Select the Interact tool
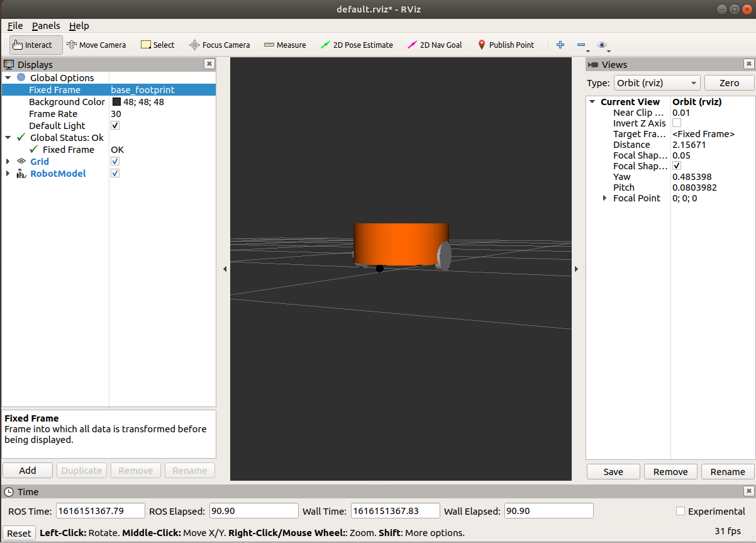Image resolution: width=756 pixels, height=543 pixels. (x=36, y=45)
